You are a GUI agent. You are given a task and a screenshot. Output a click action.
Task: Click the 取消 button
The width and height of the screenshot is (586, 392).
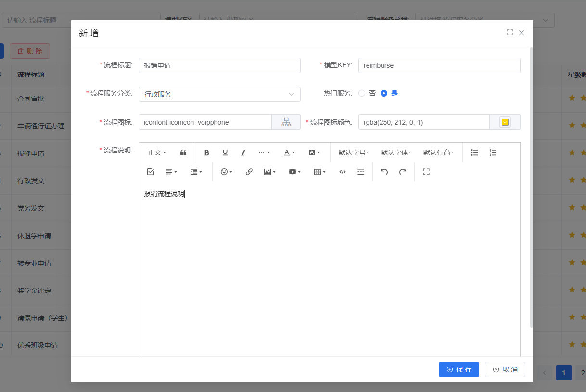[x=505, y=369]
